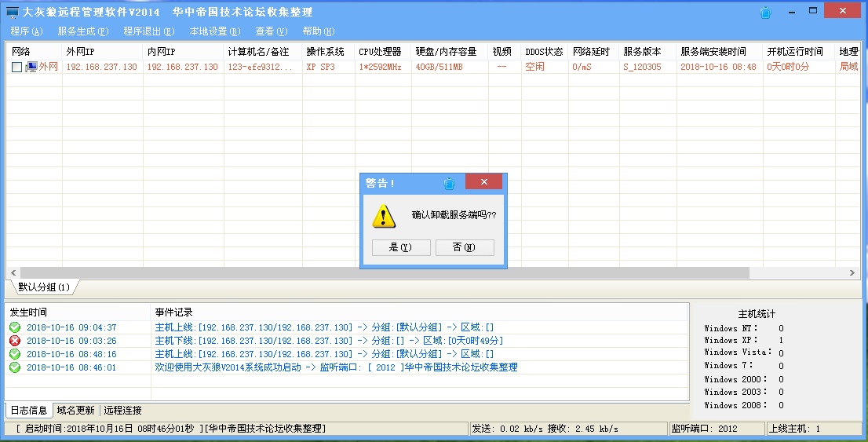Click red error icon for 09:03:26 log entry
This screenshot has height=442, width=868.
coord(15,341)
